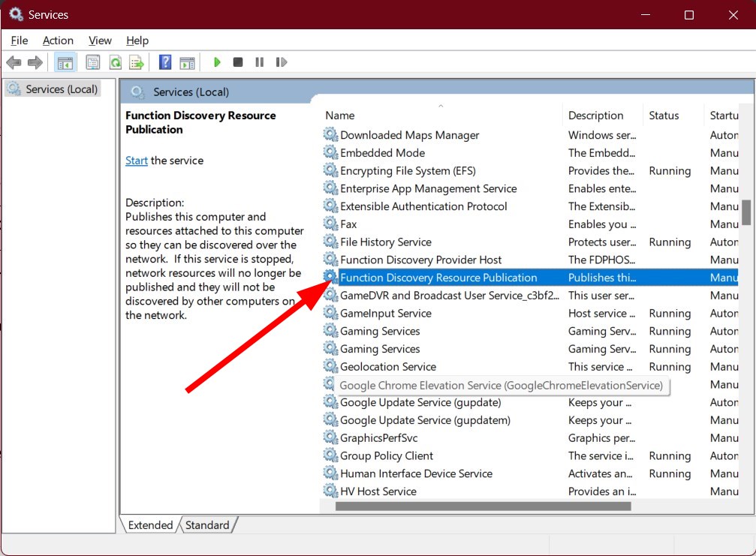Select Services (Local) in the console tree

[x=53, y=89]
